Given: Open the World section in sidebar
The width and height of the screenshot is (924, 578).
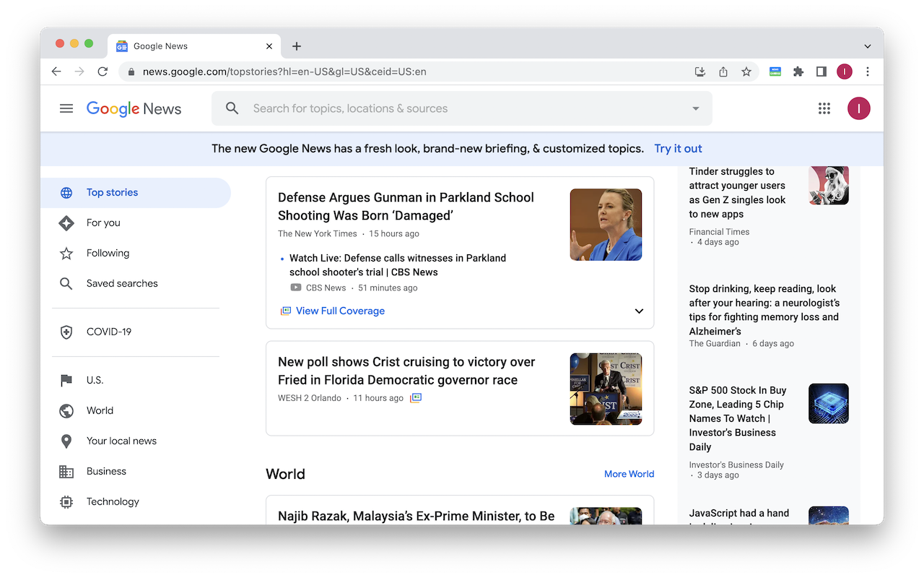Looking at the screenshot, I should coord(136,410).
